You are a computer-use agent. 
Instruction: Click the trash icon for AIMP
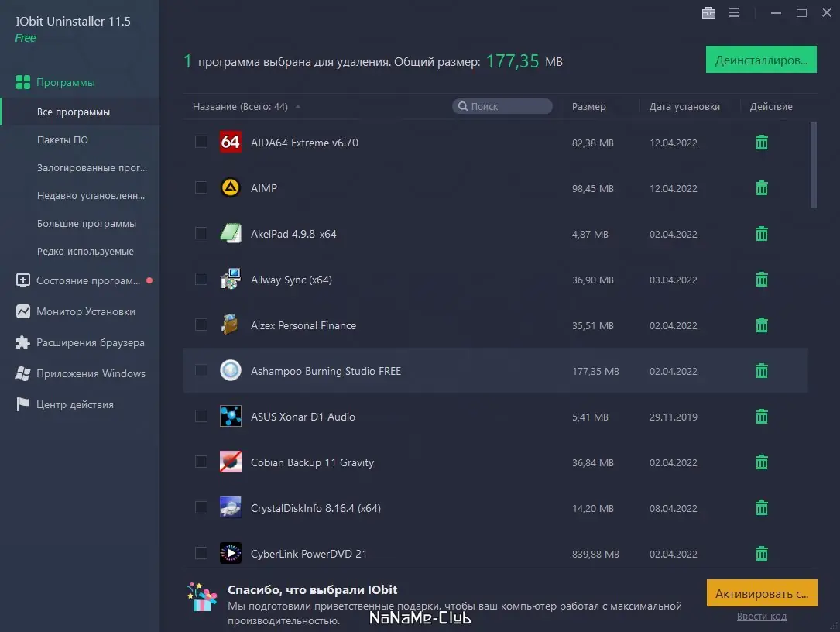click(761, 188)
